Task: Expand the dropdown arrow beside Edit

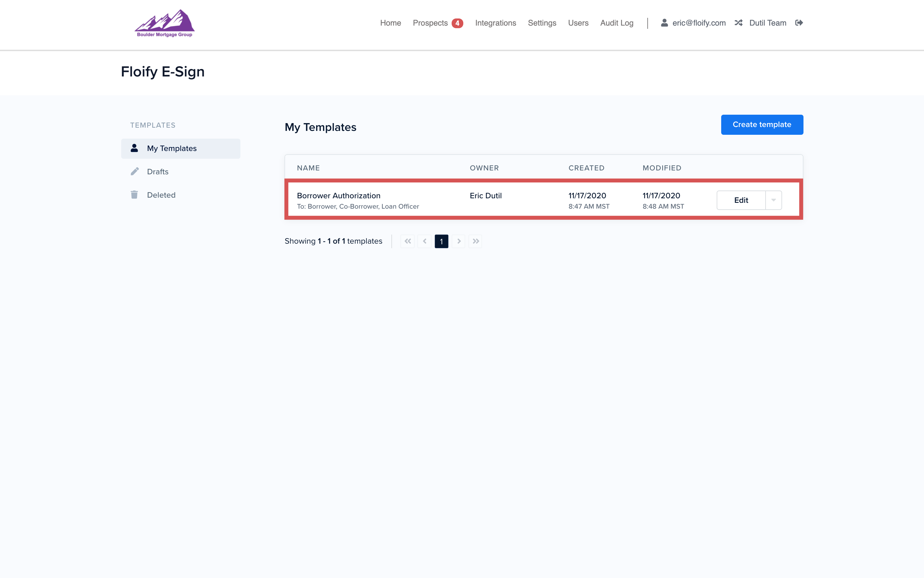Action: tap(773, 200)
